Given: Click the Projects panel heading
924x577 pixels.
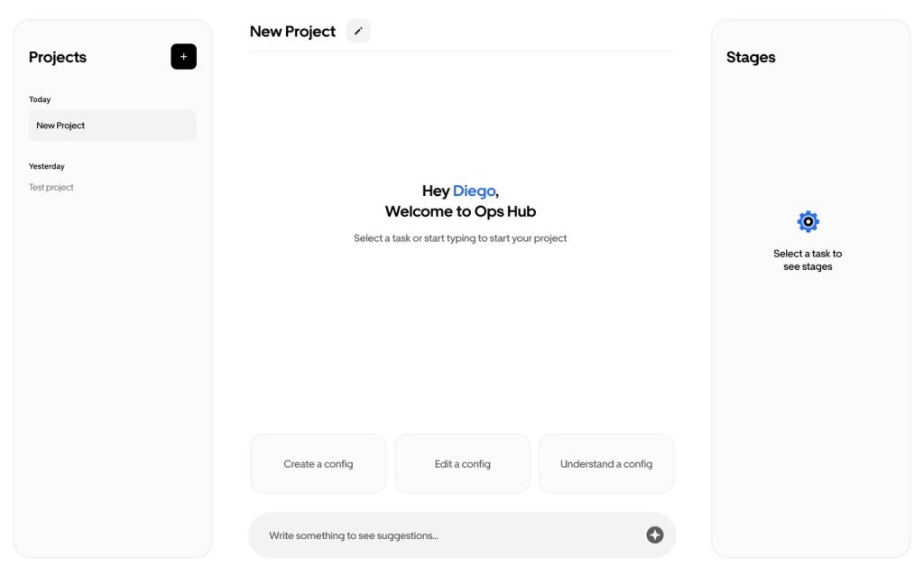Looking at the screenshot, I should (58, 58).
